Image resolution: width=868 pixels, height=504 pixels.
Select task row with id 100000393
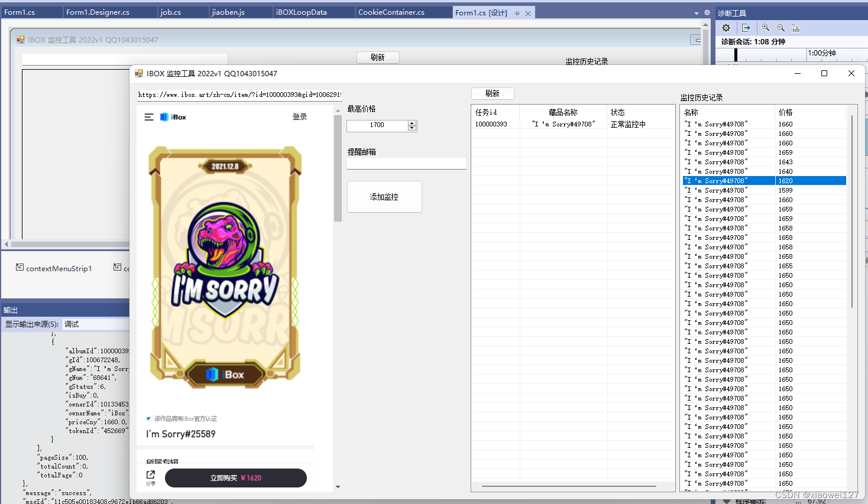click(572, 124)
